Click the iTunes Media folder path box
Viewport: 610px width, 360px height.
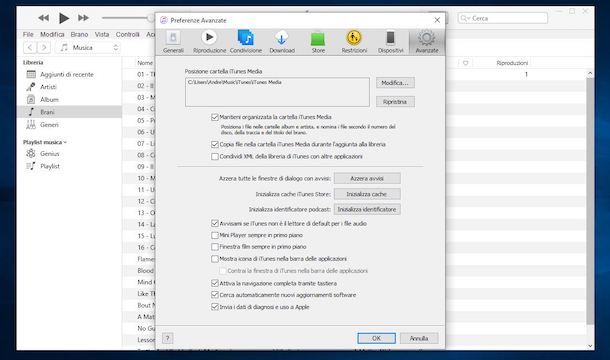277,92
